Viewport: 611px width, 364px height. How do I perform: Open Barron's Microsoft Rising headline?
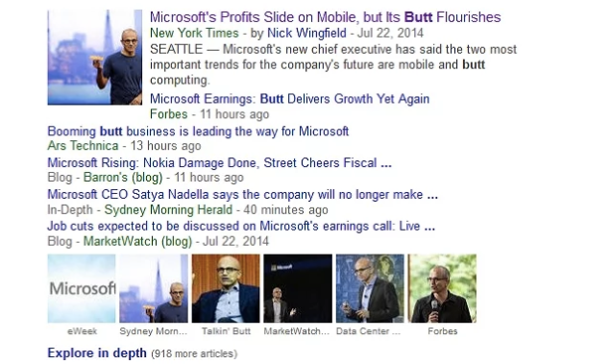pos(219,162)
